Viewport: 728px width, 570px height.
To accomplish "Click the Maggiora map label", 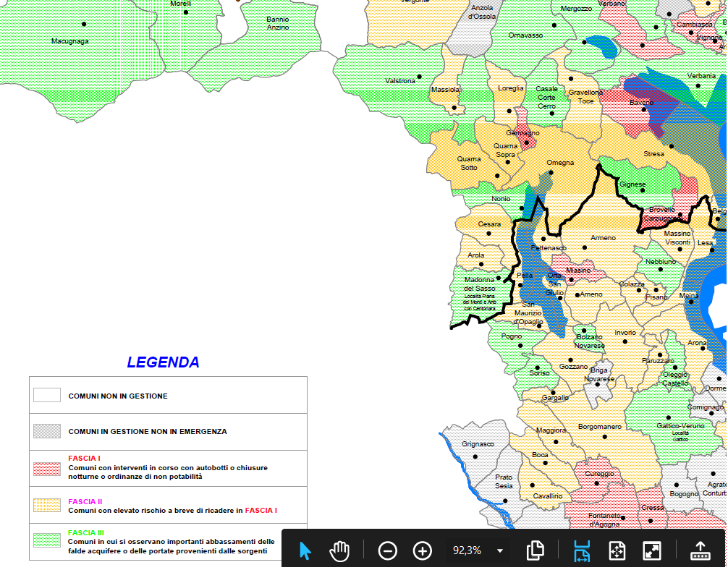I will [551, 430].
